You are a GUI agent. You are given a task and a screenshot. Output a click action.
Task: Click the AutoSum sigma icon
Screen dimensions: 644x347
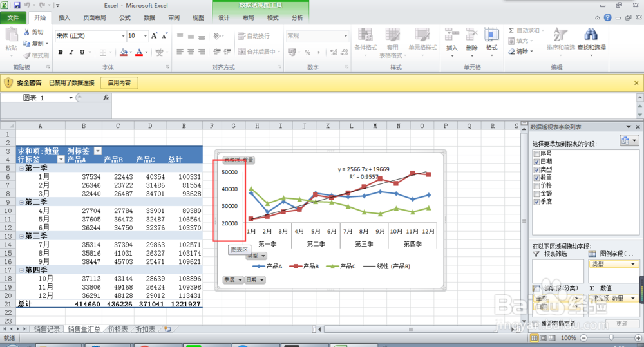click(x=511, y=30)
